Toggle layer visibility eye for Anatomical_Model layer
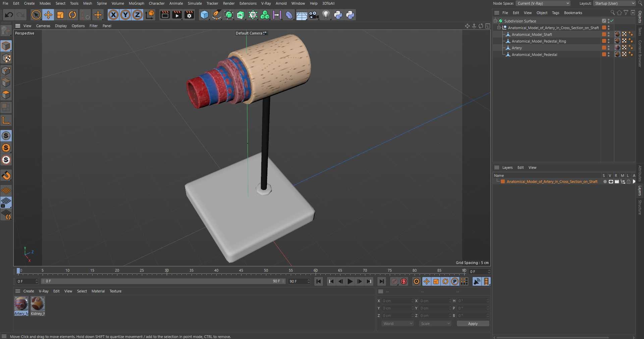The image size is (644, 339). point(611,182)
